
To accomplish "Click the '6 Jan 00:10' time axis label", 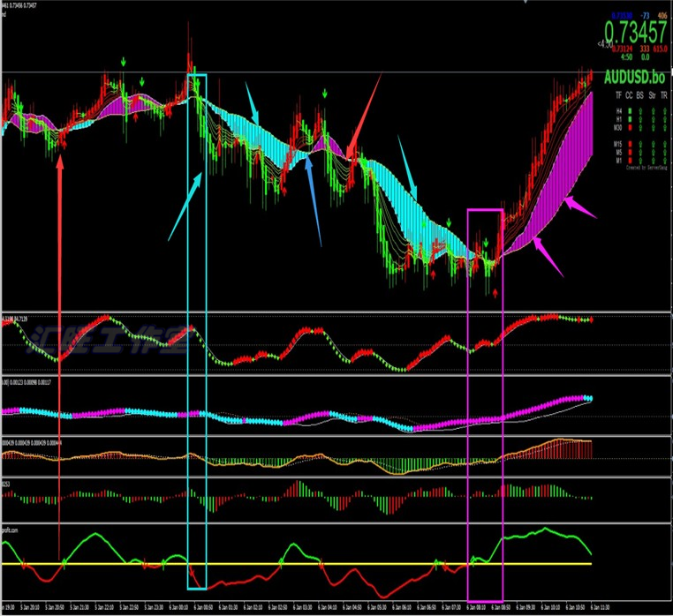I will point(178,607).
